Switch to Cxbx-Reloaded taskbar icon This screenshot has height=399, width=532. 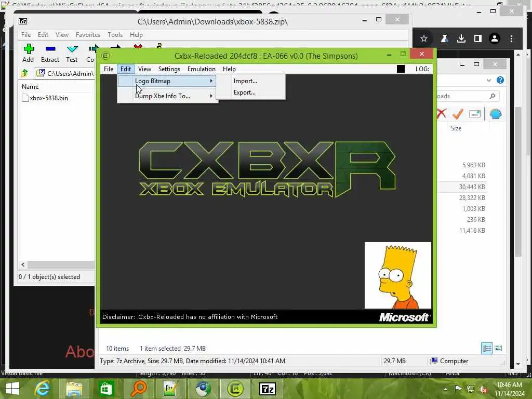click(x=235, y=389)
